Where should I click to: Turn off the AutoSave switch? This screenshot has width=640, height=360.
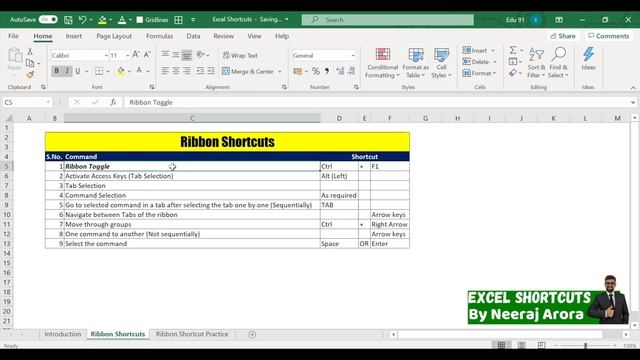[48, 20]
